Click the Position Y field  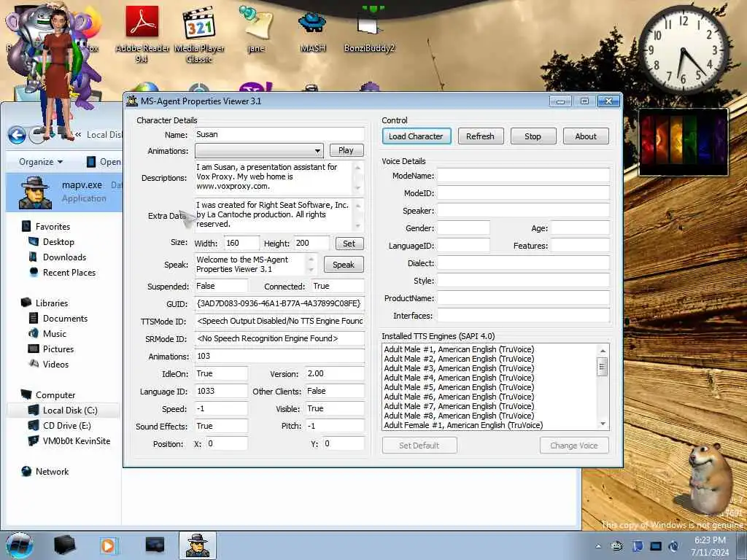click(344, 443)
